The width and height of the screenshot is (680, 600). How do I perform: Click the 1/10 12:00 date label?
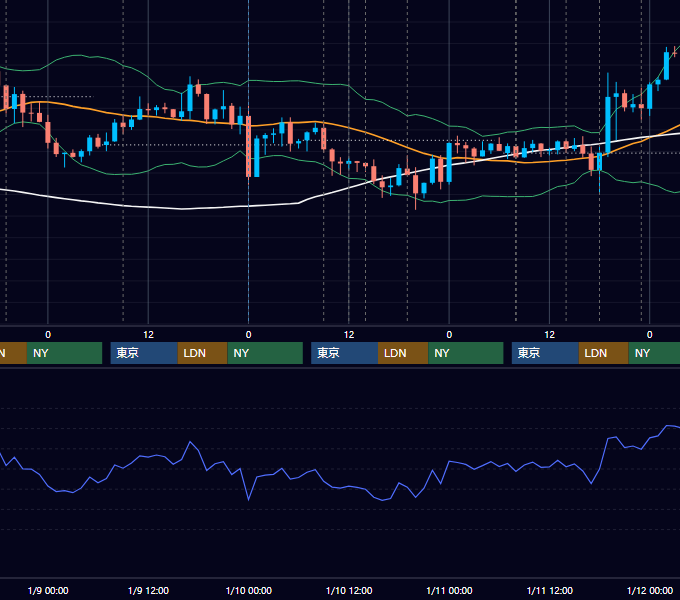pos(349,590)
